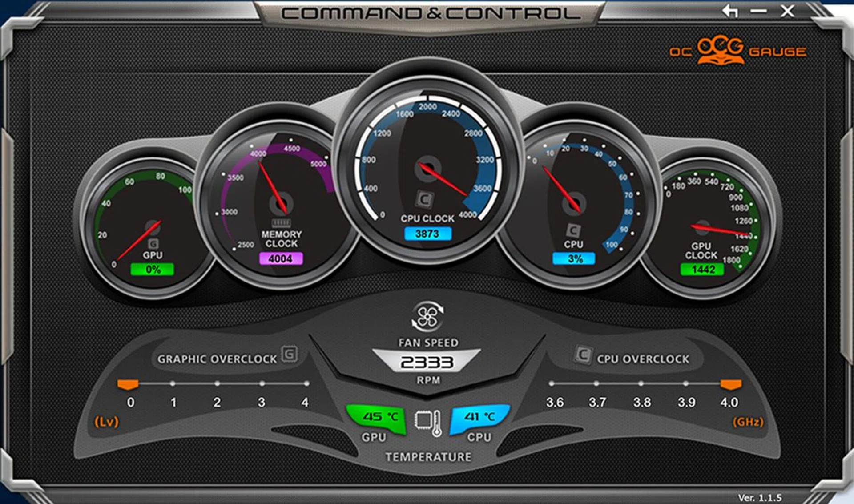Click the G icon beside Graphic Overclock
Image resolution: width=854 pixels, height=504 pixels.
pyautogui.click(x=290, y=355)
